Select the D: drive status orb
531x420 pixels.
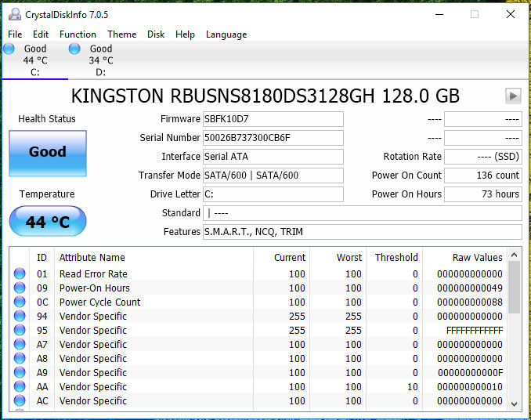(74, 49)
